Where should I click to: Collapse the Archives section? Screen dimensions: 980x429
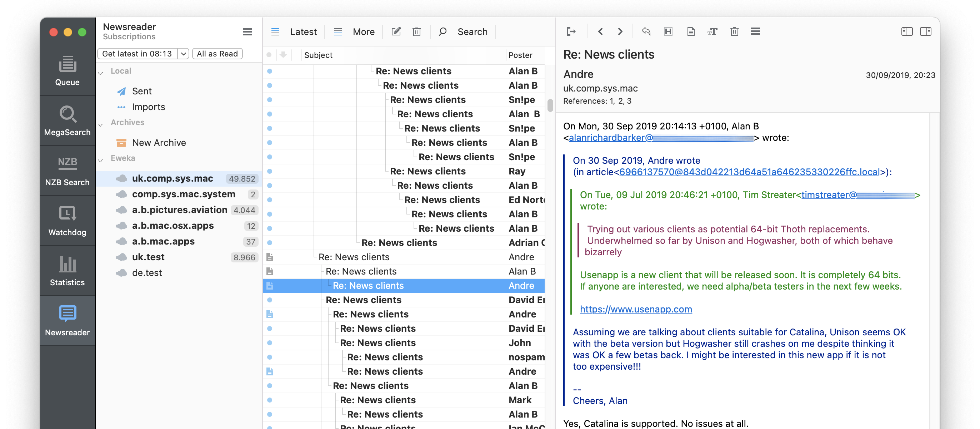click(101, 124)
